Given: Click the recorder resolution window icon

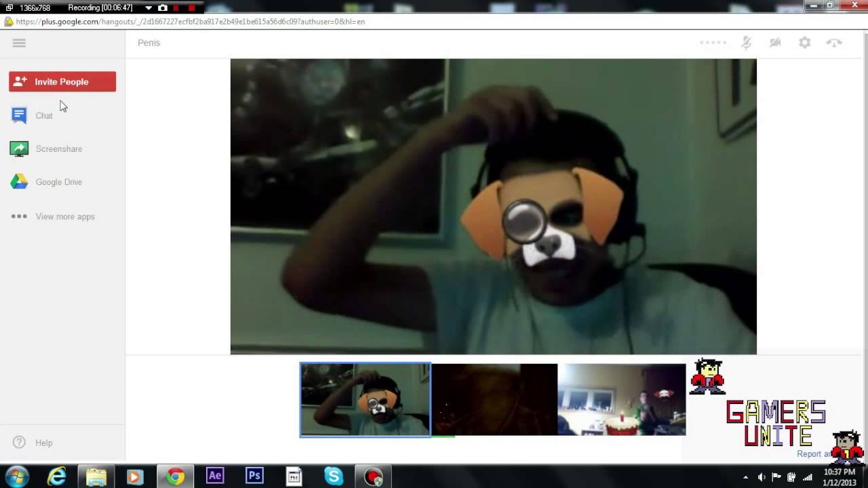Looking at the screenshot, I should [9, 8].
